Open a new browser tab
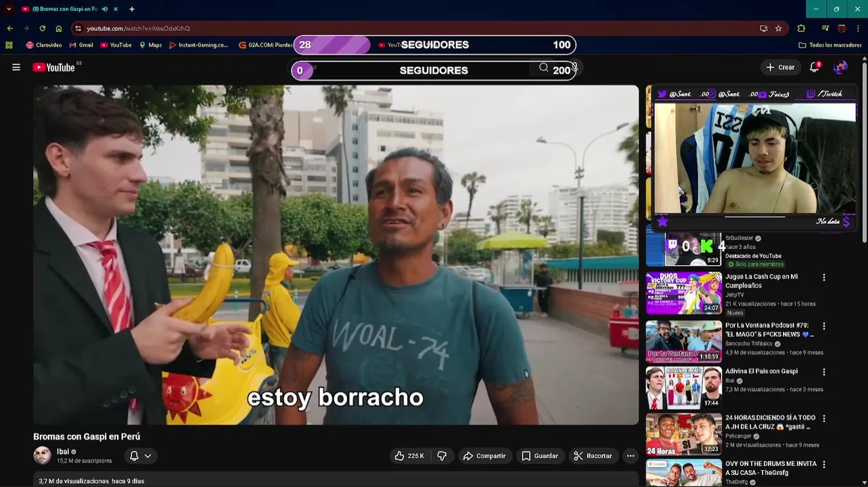The height and width of the screenshot is (487, 868). point(132,9)
